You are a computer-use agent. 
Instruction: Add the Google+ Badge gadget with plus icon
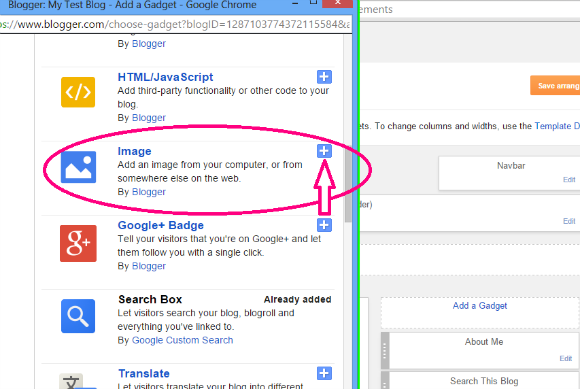324,225
